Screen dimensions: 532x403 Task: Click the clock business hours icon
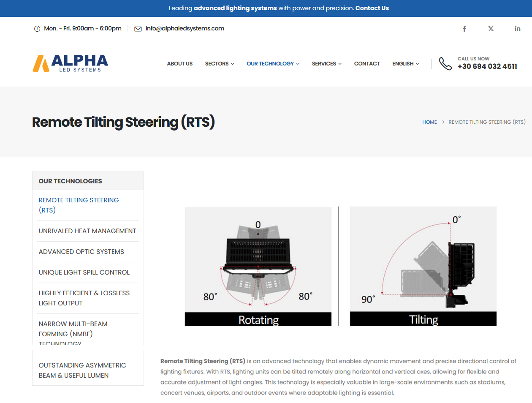click(x=37, y=29)
